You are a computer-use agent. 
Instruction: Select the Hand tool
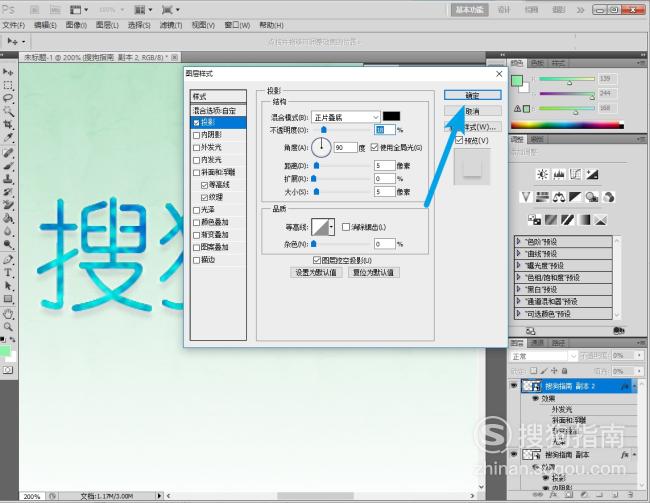8,314
